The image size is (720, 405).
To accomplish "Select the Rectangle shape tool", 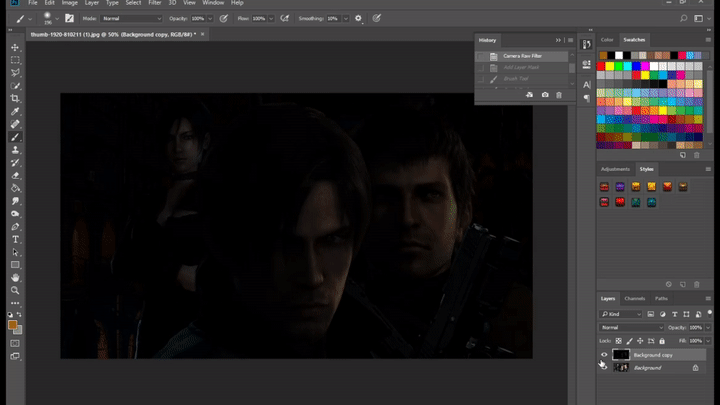I will (x=15, y=265).
